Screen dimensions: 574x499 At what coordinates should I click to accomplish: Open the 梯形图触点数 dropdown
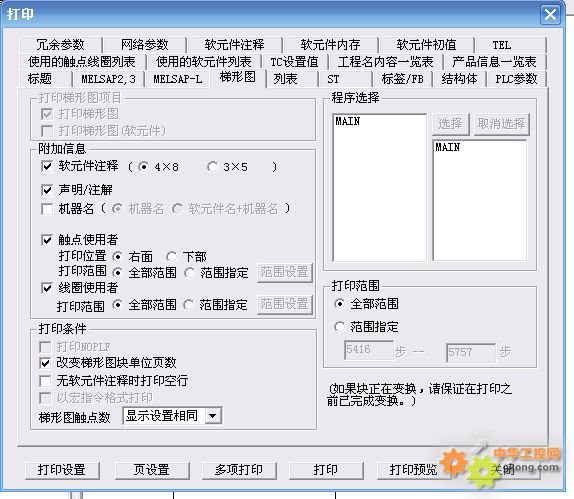[x=213, y=416]
